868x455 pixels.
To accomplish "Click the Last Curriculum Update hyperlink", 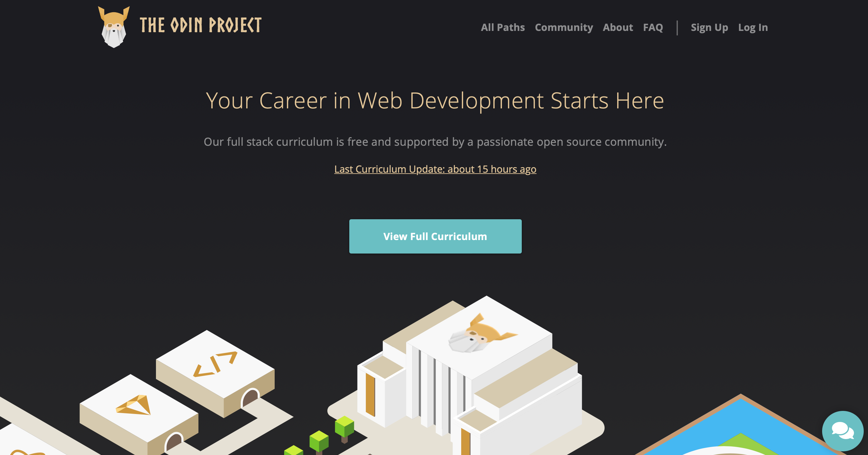I will point(434,168).
